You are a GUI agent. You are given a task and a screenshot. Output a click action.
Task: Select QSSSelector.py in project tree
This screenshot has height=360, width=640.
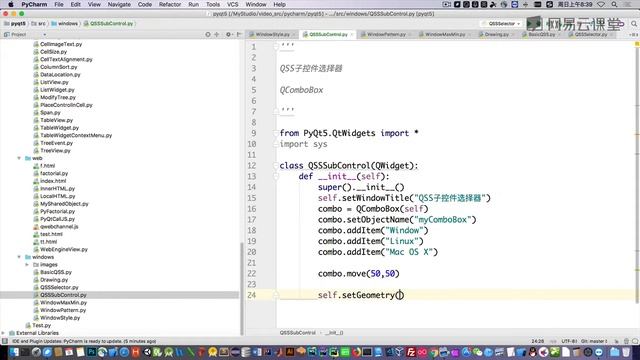point(59,287)
